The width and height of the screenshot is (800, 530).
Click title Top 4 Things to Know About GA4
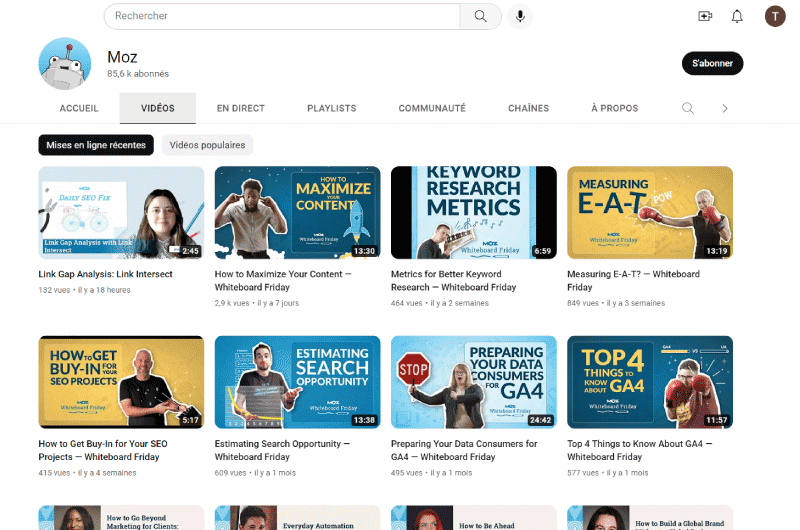coord(640,450)
